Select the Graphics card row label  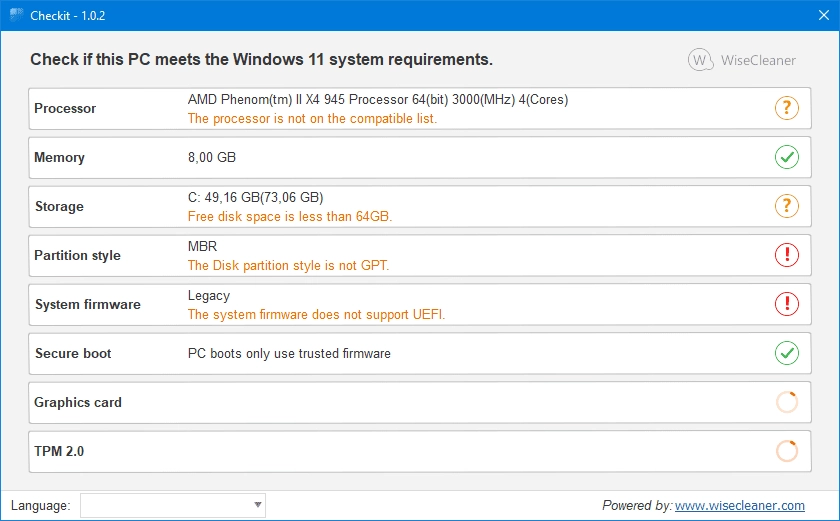(78, 403)
